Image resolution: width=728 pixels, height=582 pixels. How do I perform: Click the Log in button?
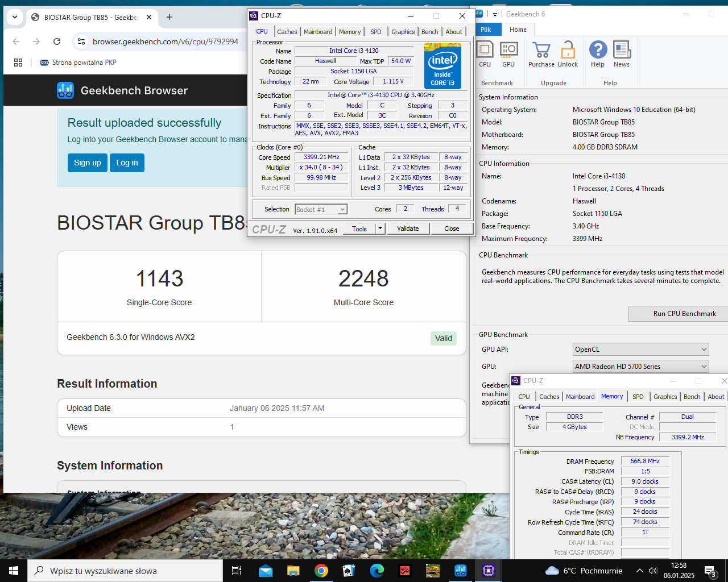127,163
